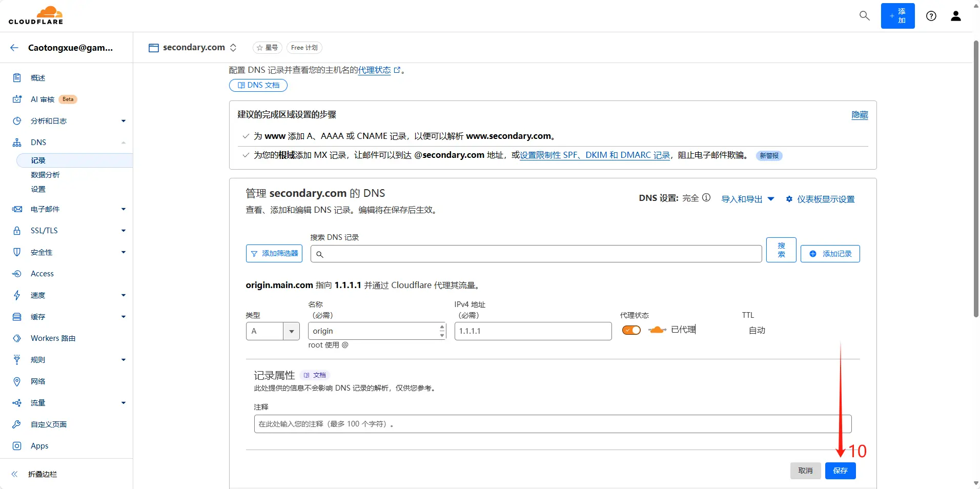The height and width of the screenshot is (489, 980).
Task: Select 数据分析 under DNS menu
Action: tap(45, 175)
